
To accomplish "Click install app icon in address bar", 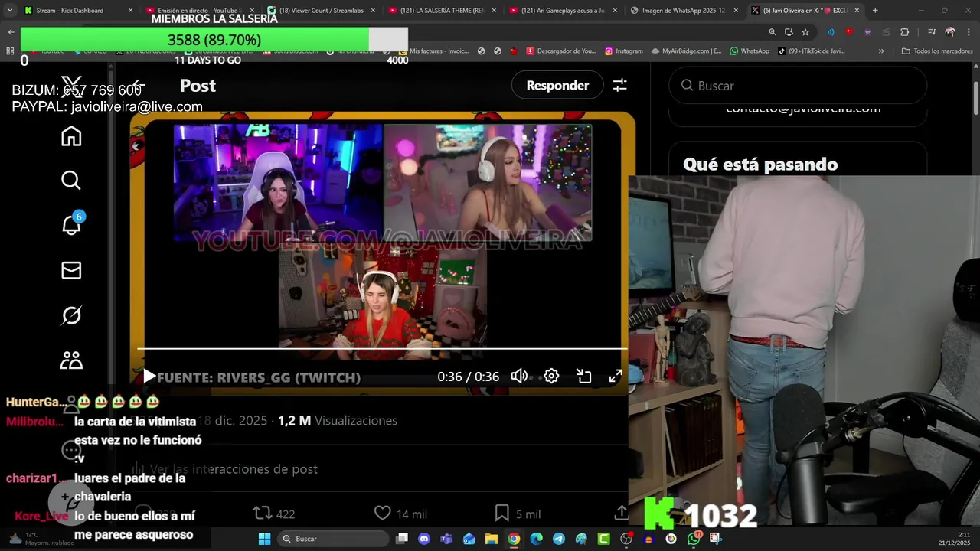I will pyautogui.click(x=789, y=32).
